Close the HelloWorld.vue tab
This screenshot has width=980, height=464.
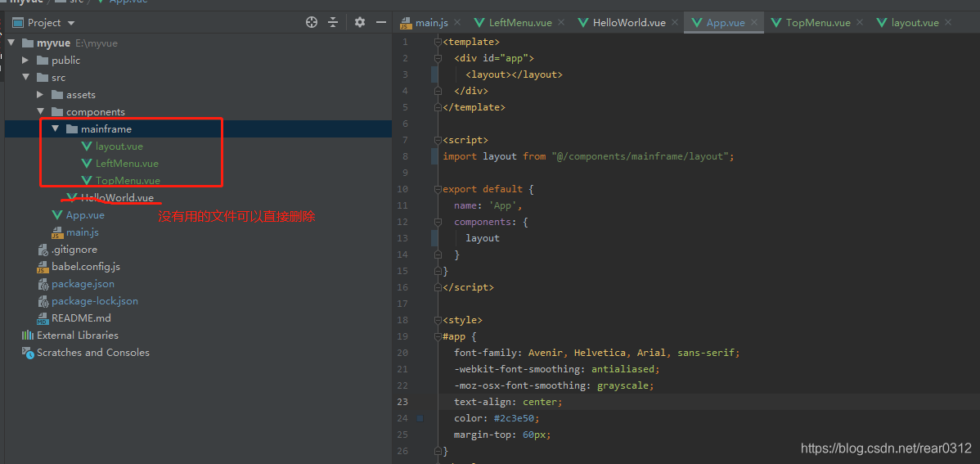point(675,22)
